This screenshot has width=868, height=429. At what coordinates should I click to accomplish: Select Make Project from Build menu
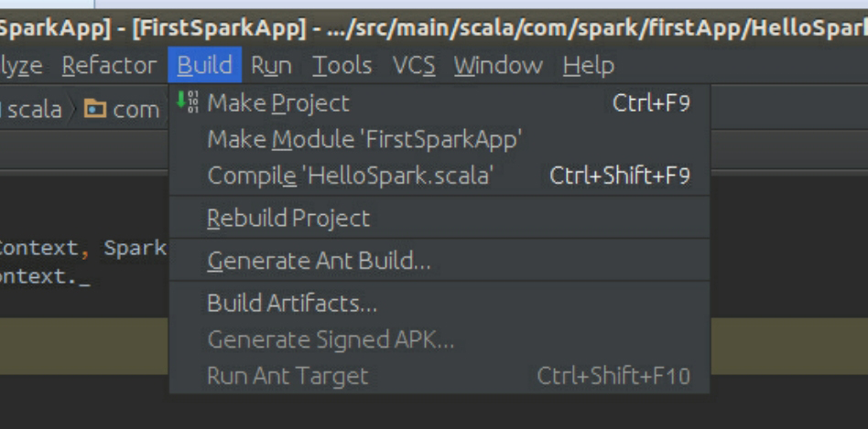click(x=278, y=103)
